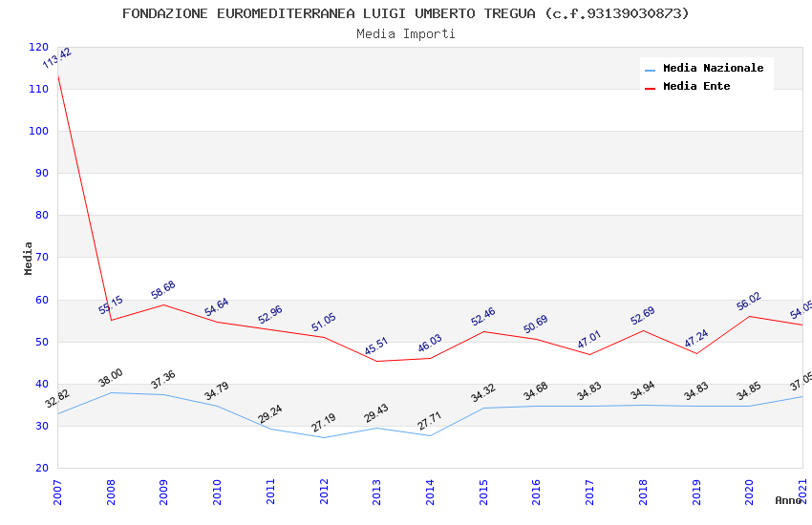Click the 2014 x-axis year label
This screenshot has width=812, height=525.
coord(430,493)
